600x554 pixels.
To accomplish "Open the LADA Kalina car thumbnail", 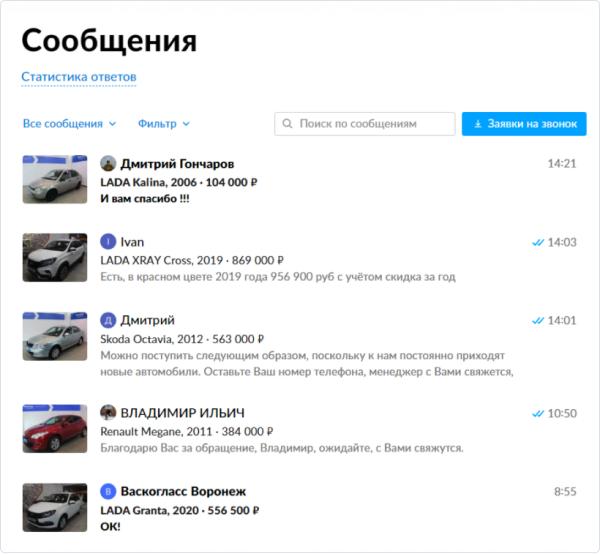I will click(x=55, y=179).
